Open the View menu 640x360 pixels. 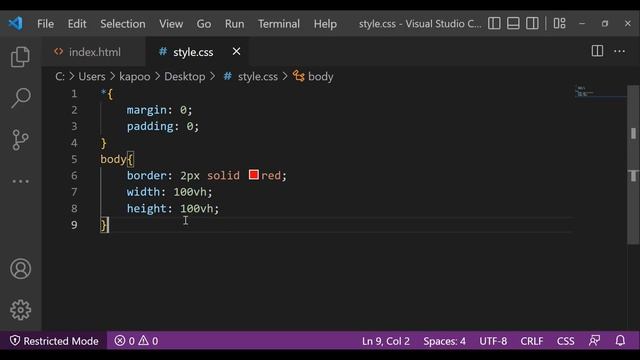click(x=171, y=24)
